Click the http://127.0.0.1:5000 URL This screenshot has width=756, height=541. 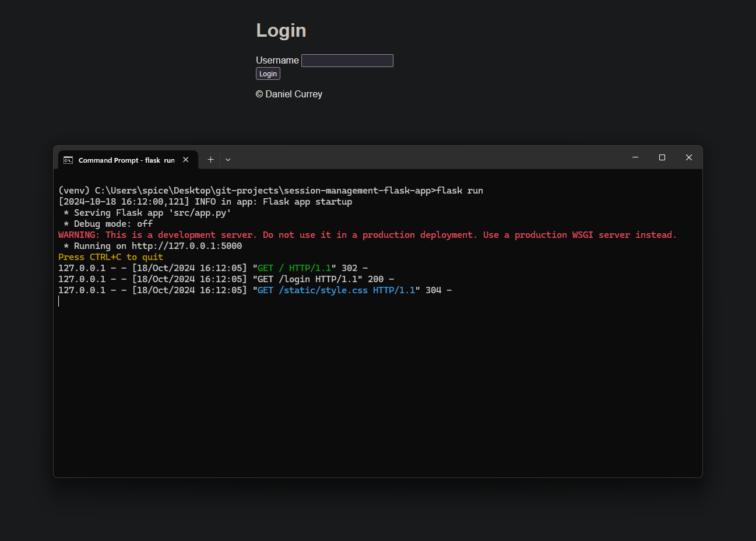point(187,246)
